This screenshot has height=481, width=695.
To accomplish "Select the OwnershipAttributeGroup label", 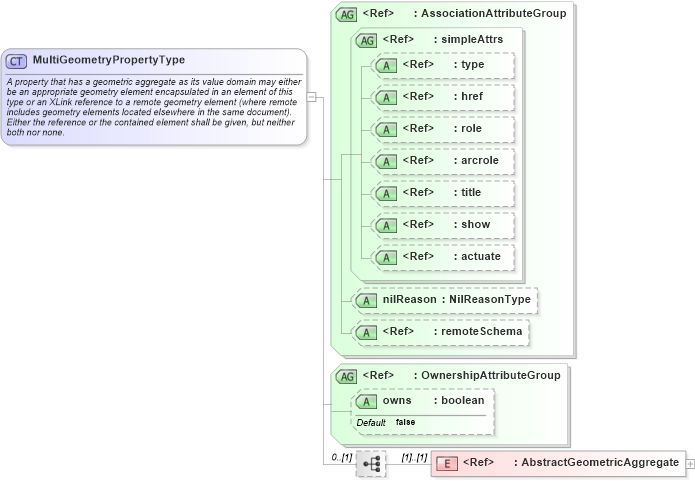I will coord(491,375).
